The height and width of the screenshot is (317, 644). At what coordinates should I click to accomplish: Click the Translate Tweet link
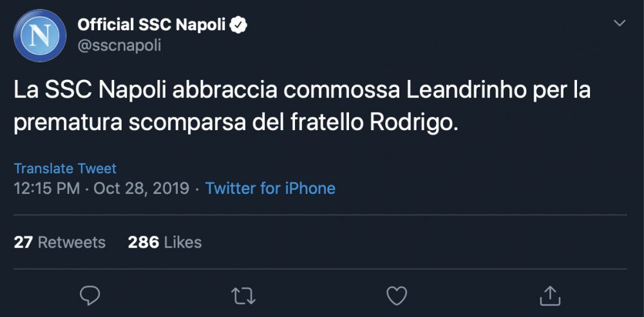click(65, 169)
